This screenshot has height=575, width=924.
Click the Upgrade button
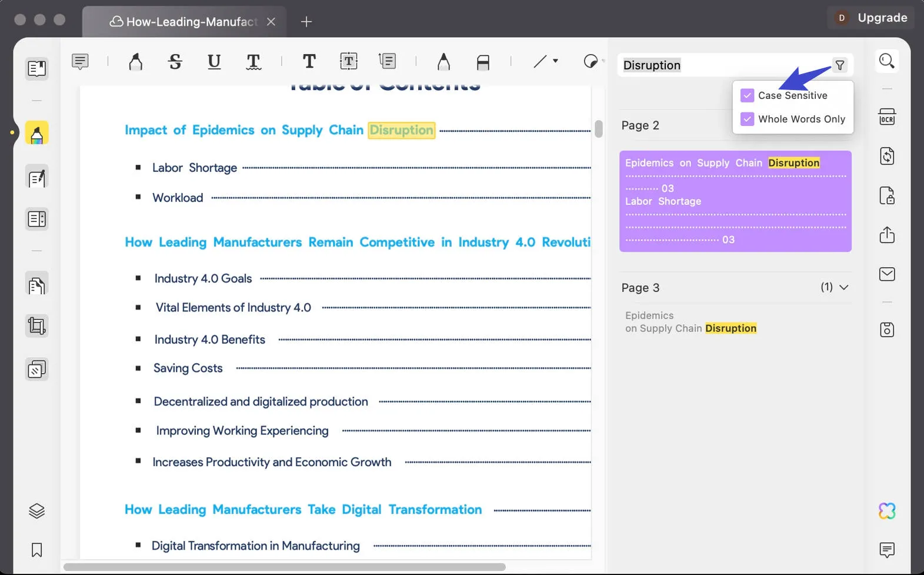882,18
